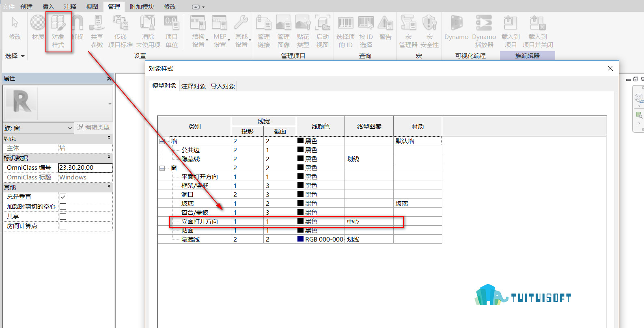Select the 平面打开方向 subcategory row
Viewport: 644px width, 328px height.
299,177
